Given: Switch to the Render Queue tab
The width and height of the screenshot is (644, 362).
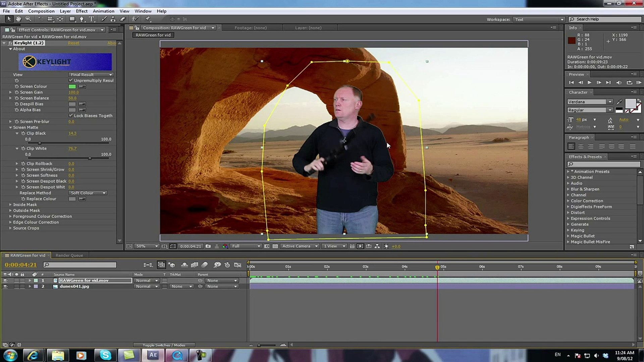Looking at the screenshot, I should [69, 255].
